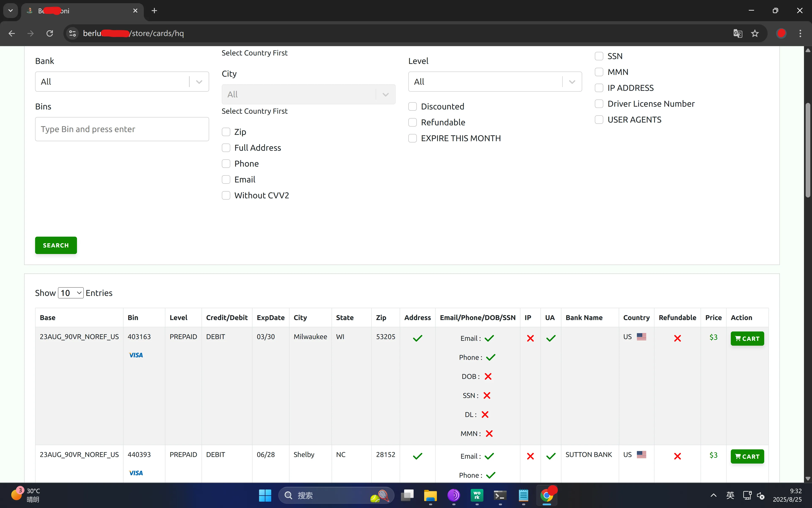Open the Google Translate page icon
Image resolution: width=812 pixels, height=508 pixels.
pyautogui.click(x=738, y=33)
